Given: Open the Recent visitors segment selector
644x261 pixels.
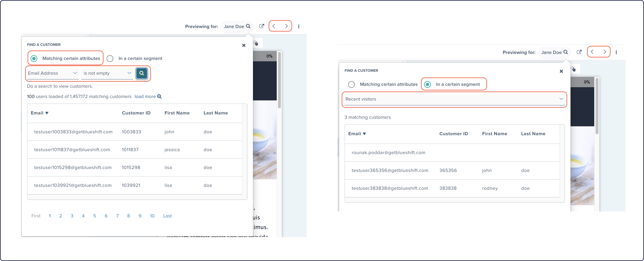Looking at the screenshot, I should tap(454, 99).
